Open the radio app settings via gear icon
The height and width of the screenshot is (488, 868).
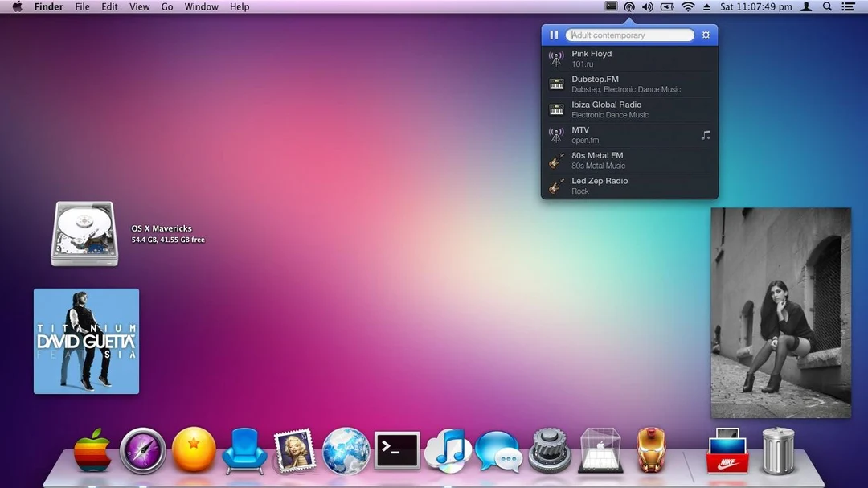[x=706, y=35]
